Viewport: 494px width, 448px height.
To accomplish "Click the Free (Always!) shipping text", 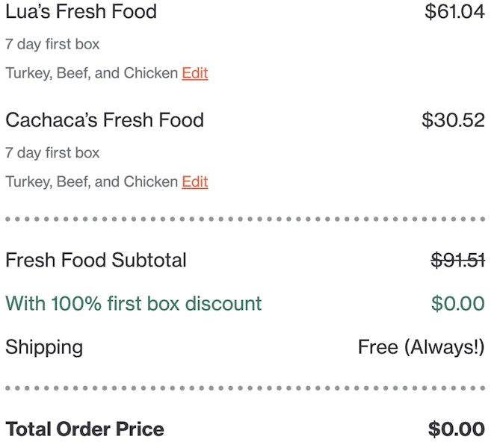I will click(x=422, y=347).
